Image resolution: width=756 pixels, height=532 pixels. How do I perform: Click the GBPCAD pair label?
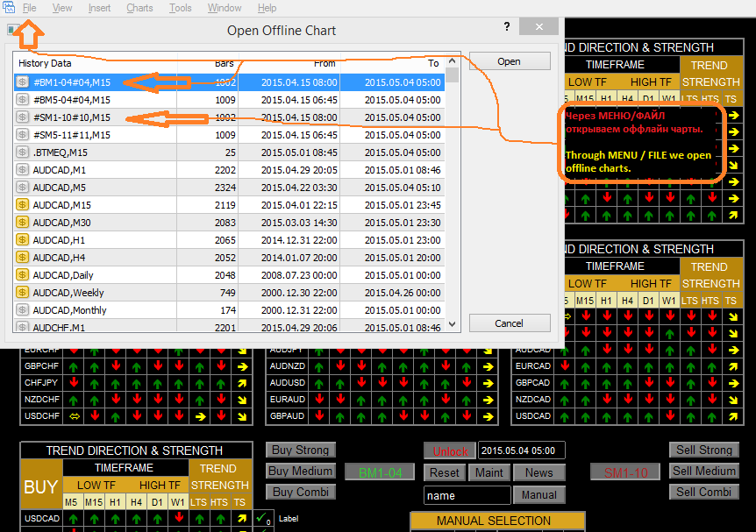tap(532, 383)
